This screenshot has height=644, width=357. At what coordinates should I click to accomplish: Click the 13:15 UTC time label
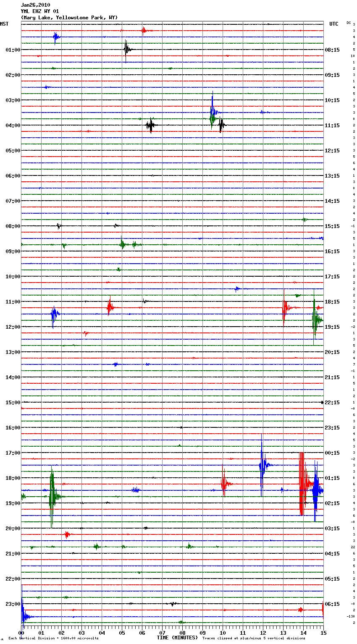click(x=332, y=176)
